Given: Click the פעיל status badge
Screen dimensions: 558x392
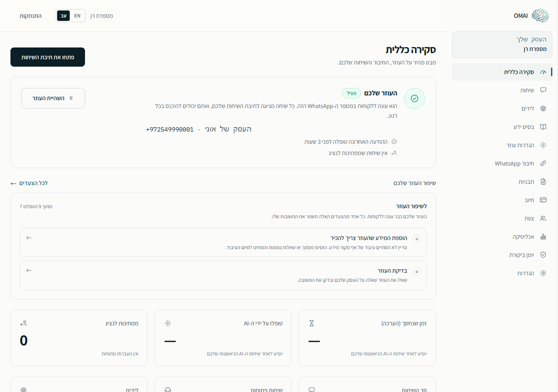Looking at the screenshot, I should coord(351,93).
